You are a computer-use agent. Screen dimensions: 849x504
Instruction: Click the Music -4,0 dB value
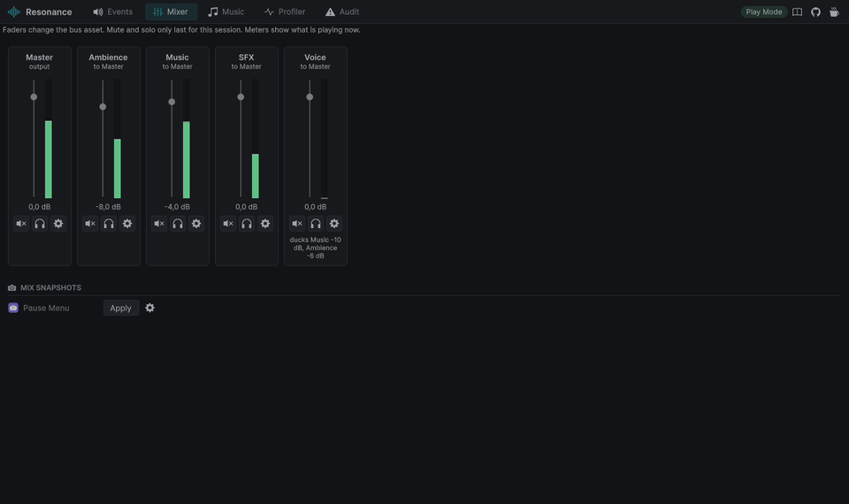(x=177, y=207)
